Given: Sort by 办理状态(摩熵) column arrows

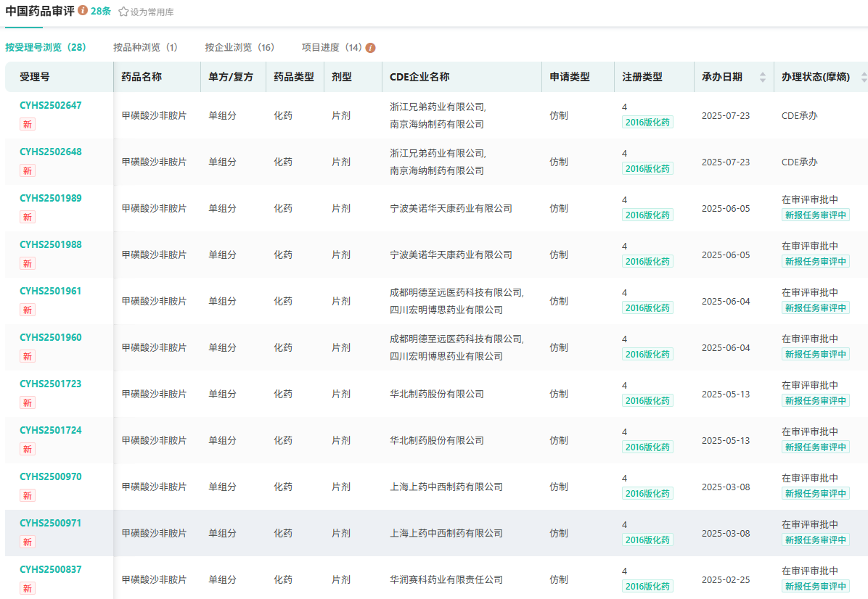Looking at the screenshot, I should click(x=863, y=77).
